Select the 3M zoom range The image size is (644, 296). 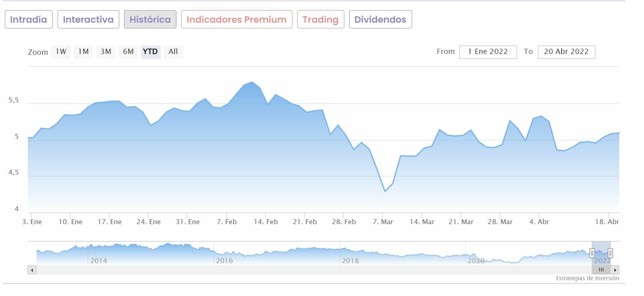(106, 52)
